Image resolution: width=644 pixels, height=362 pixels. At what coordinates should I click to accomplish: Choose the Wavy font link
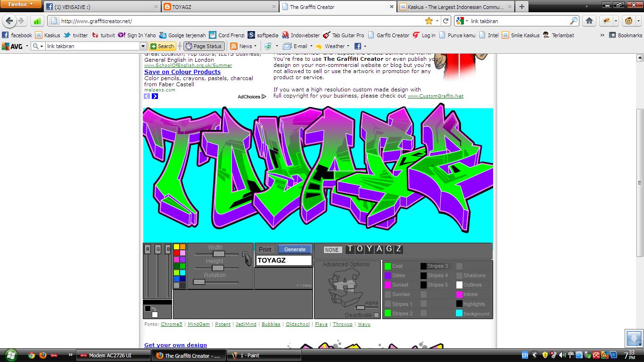point(364,324)
